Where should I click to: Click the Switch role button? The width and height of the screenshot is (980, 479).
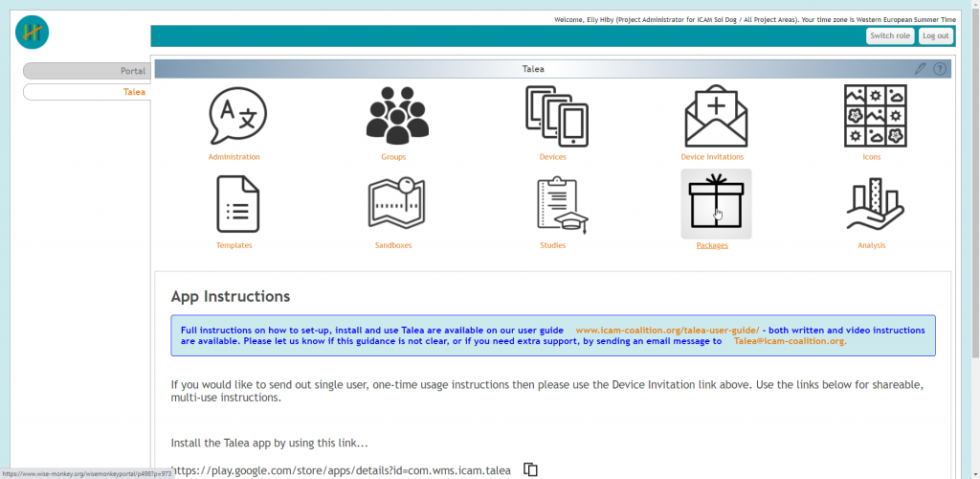point(890,35)
